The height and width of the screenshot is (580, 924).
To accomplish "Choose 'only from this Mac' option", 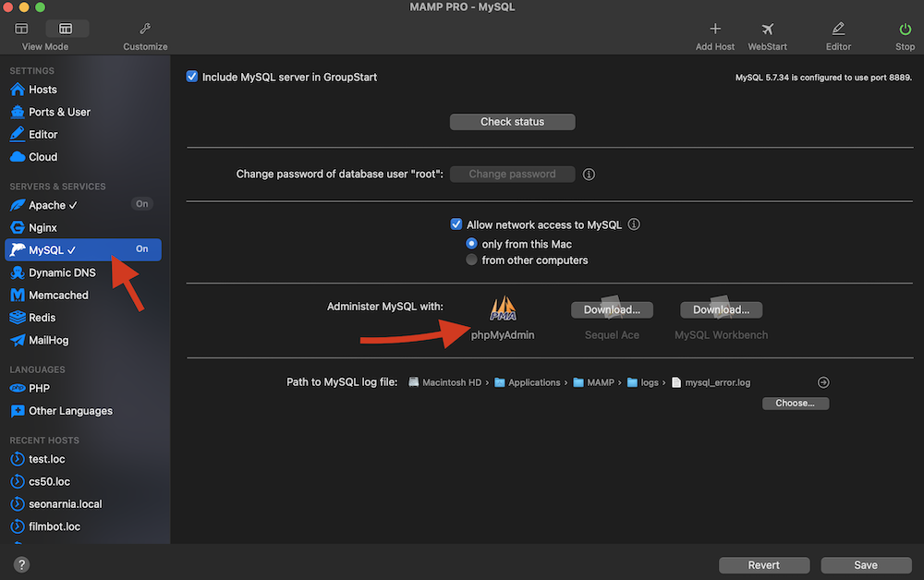I will [x=472, y=244].
